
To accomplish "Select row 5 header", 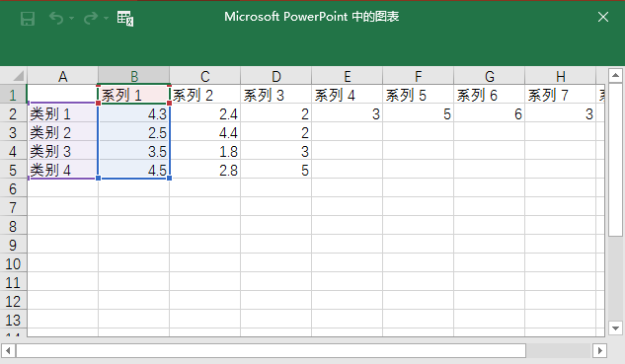I will 13,170.
